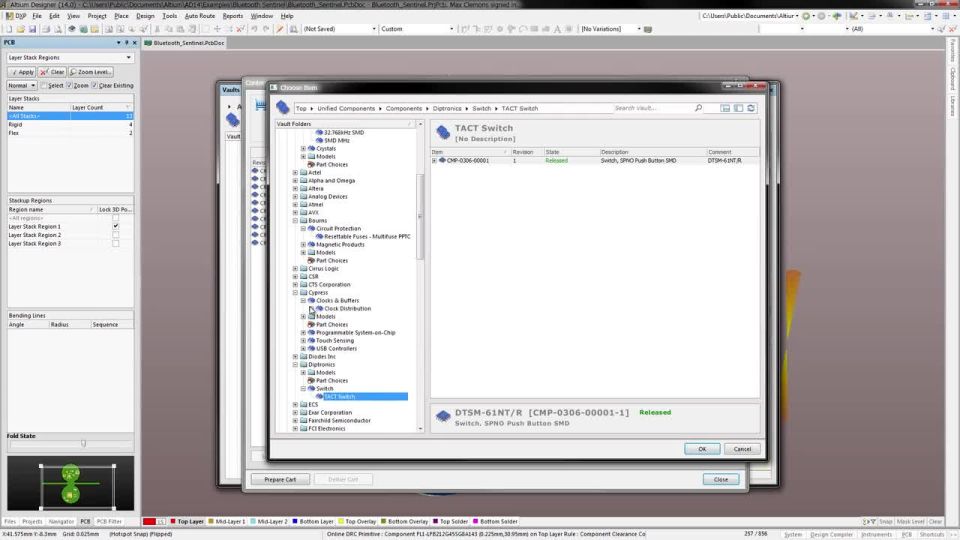Open the Reports menu
The width and height of the screenshot is (960, 540).
[233, 16]
